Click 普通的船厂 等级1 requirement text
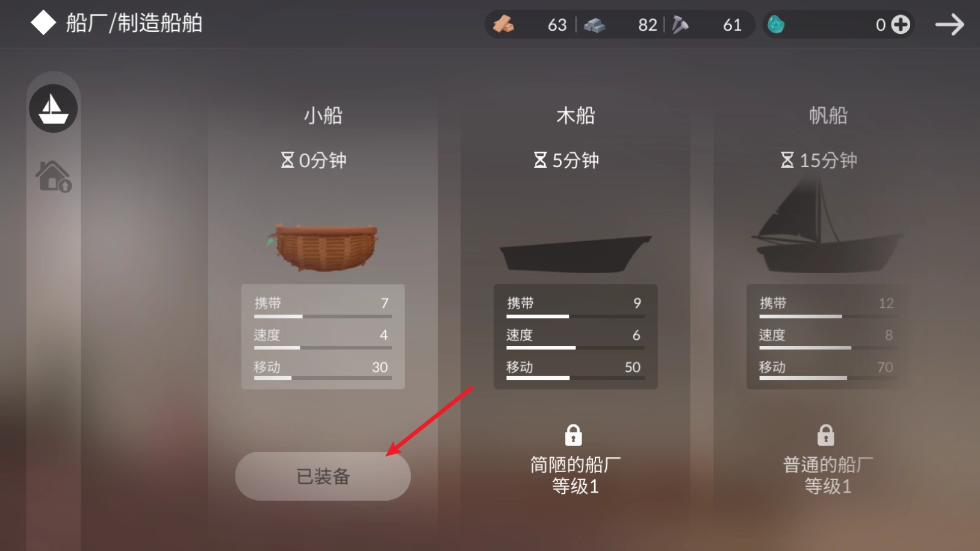Viewport: 980px width, 551px height. point(828,475)
